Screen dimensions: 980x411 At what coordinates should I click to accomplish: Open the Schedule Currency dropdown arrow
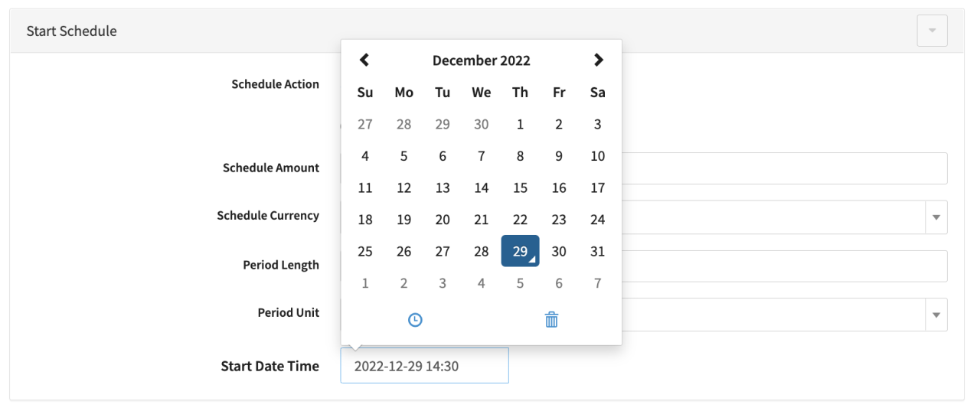936,217
